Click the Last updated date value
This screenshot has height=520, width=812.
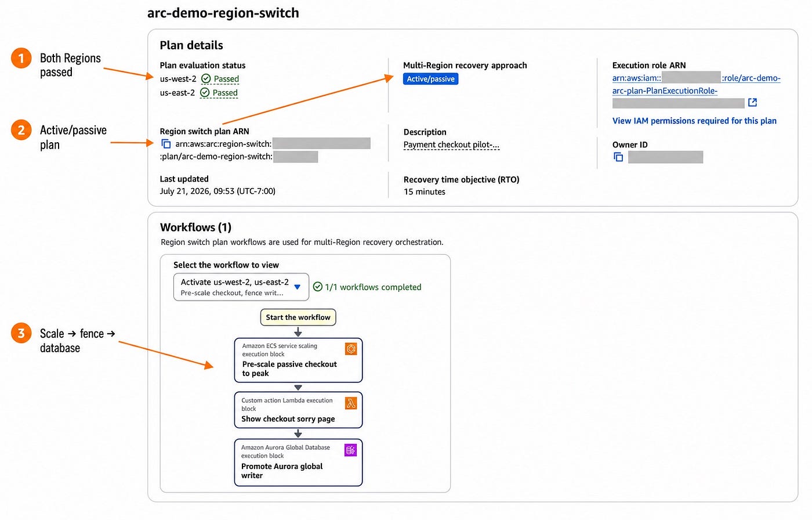point(217,191)
